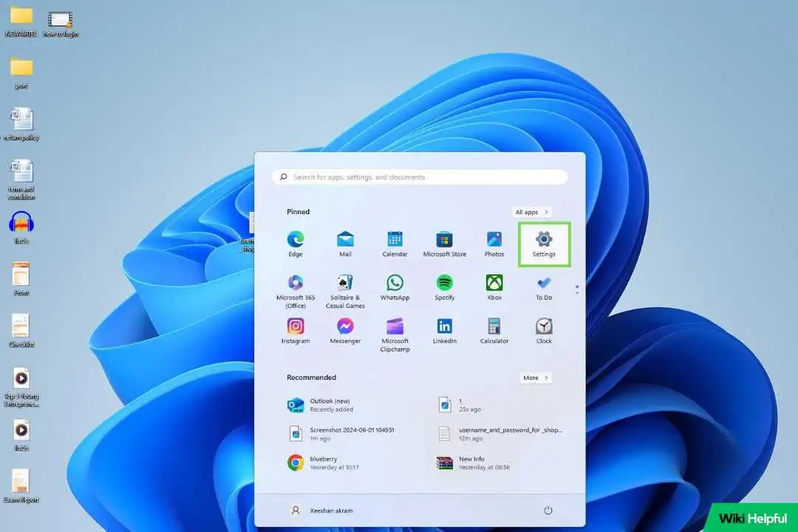Launch the Photos app
The height and width of the screenshot is (532, 798).
pos(494,244)
